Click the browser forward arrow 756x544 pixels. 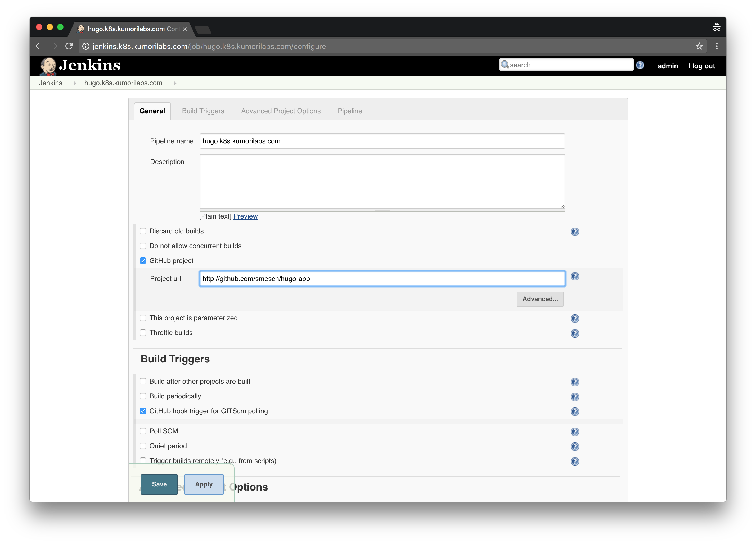[54, 46]
